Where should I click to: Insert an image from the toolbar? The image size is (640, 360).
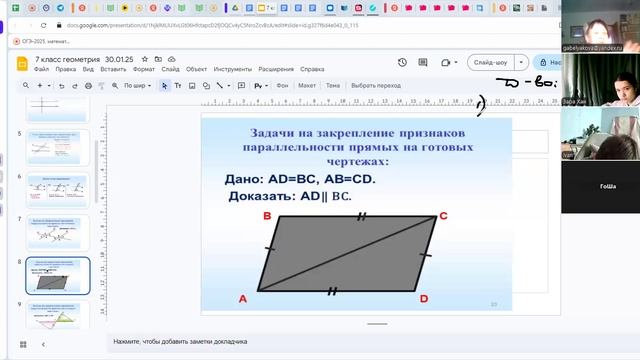tap(192, 86)
